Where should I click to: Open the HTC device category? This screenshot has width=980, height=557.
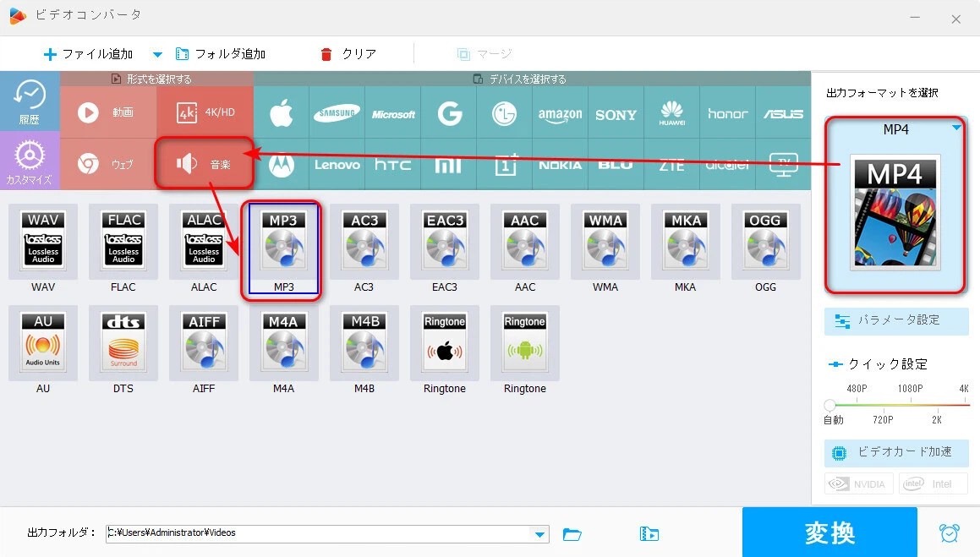393,165
